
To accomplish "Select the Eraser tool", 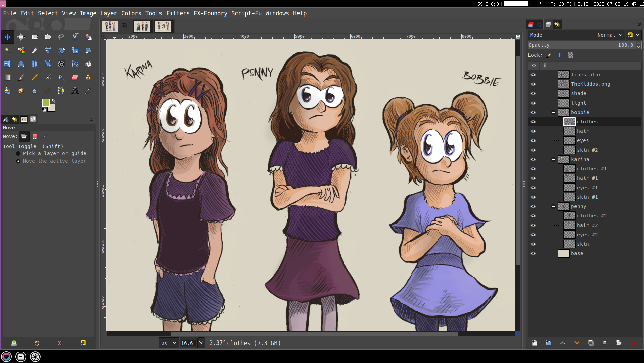I will [x=75, y=77].
